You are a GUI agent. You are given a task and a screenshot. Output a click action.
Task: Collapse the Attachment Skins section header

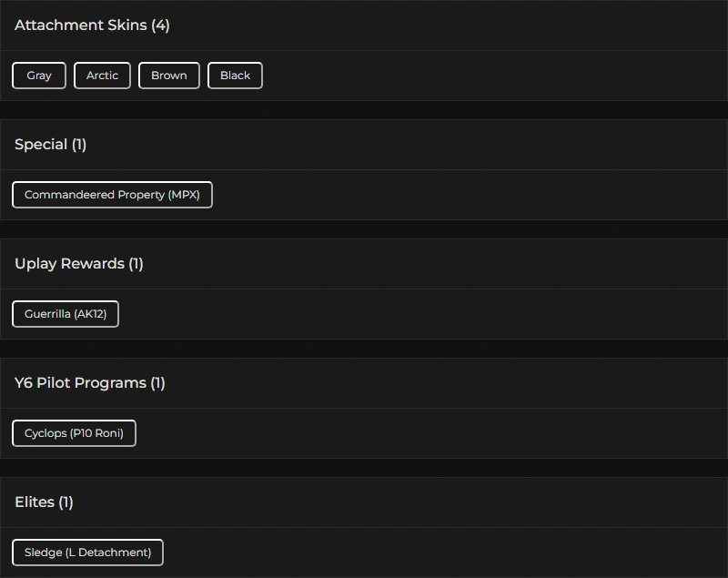pyautogui.click(x=364, y=25)
